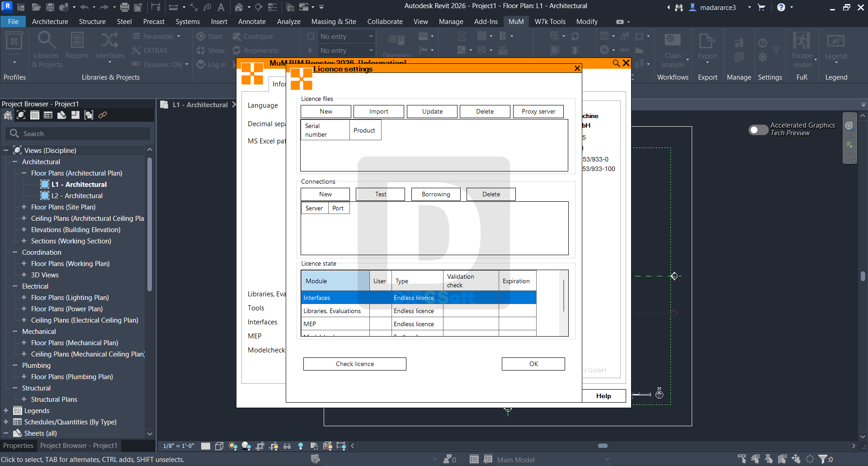Expand the Legends node
Viewport: 868px width, 466px height.
tap(6, 410)
